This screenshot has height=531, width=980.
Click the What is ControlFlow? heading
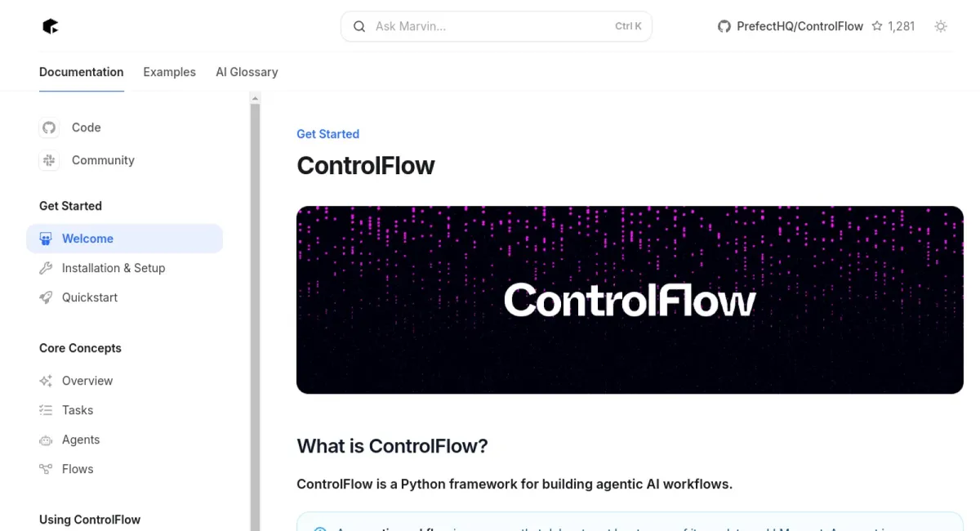tap(392, 446)
